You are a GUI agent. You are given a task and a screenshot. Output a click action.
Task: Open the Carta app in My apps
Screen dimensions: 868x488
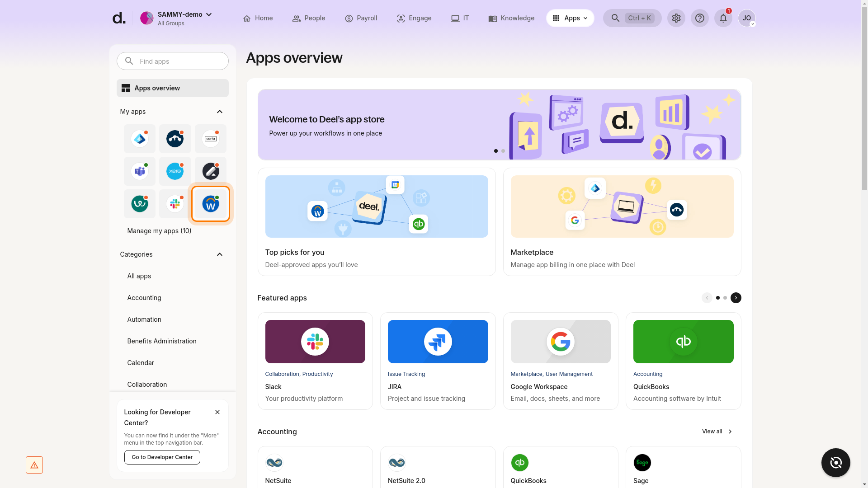211,139
